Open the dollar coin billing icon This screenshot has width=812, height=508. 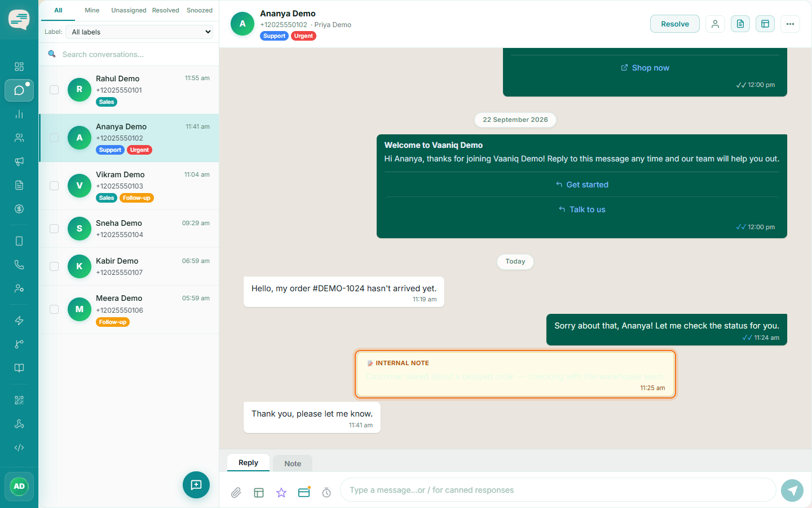[x=19, y=209]
